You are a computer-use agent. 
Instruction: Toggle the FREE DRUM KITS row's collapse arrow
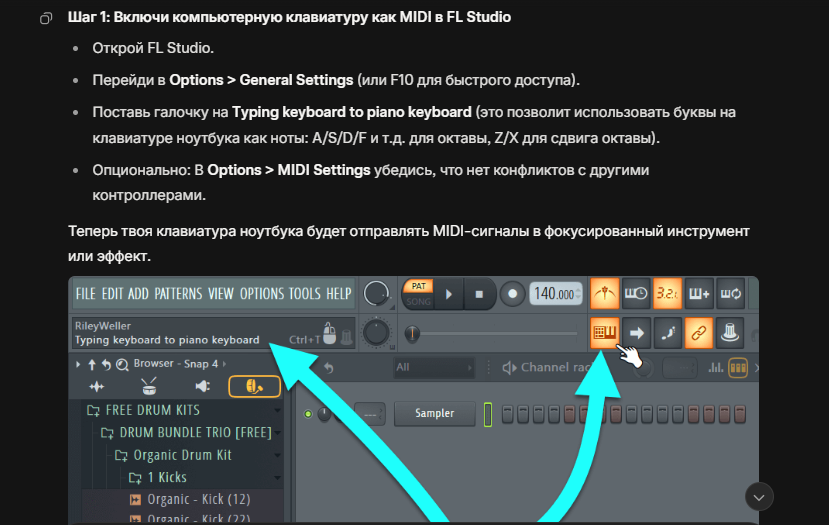coord(278,410)
